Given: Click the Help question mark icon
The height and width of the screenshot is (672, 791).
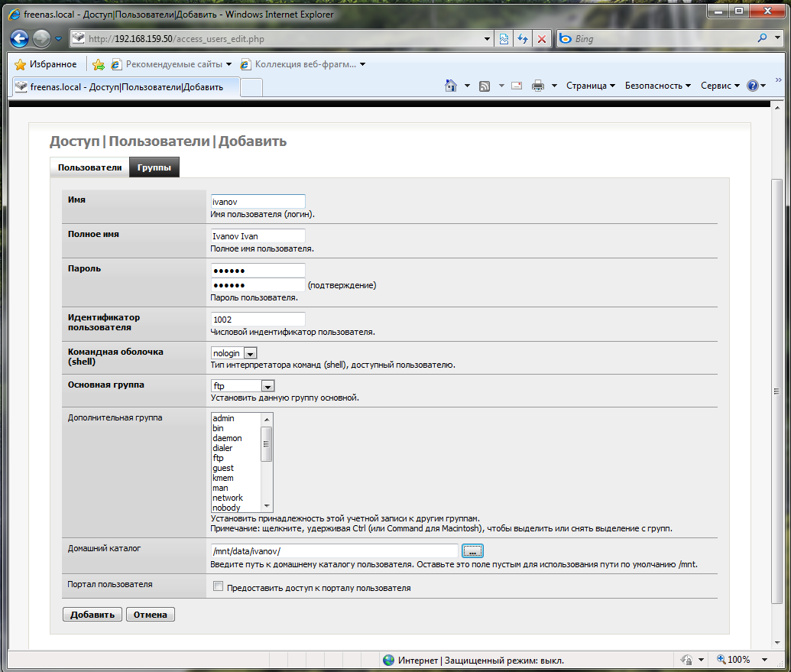Looking at the screenshot, I should point(752,86).
